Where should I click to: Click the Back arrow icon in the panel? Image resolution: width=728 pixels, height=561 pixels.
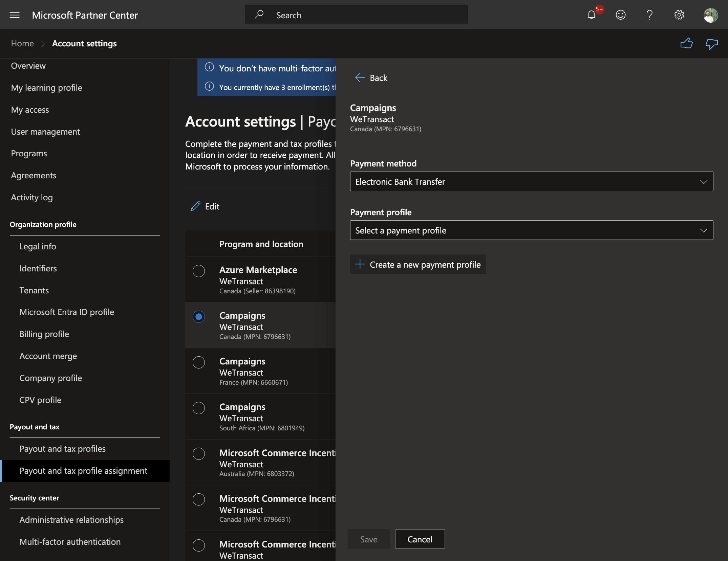point(360,78)
